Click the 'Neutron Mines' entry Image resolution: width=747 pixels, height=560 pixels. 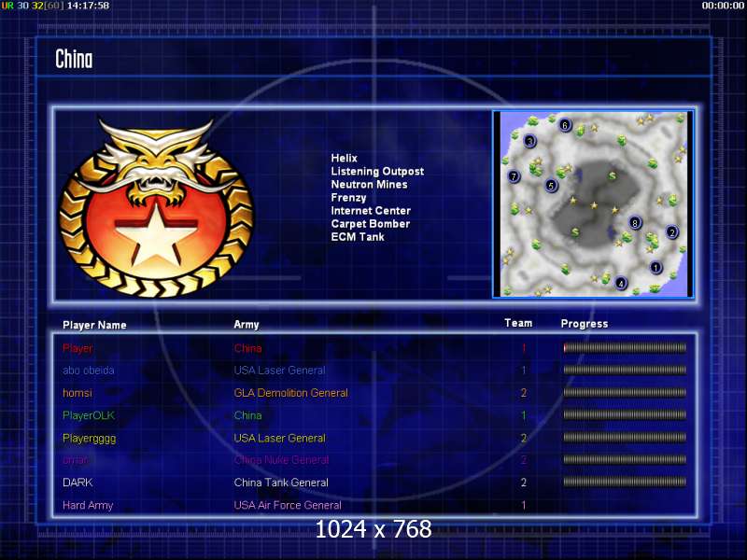369,184
